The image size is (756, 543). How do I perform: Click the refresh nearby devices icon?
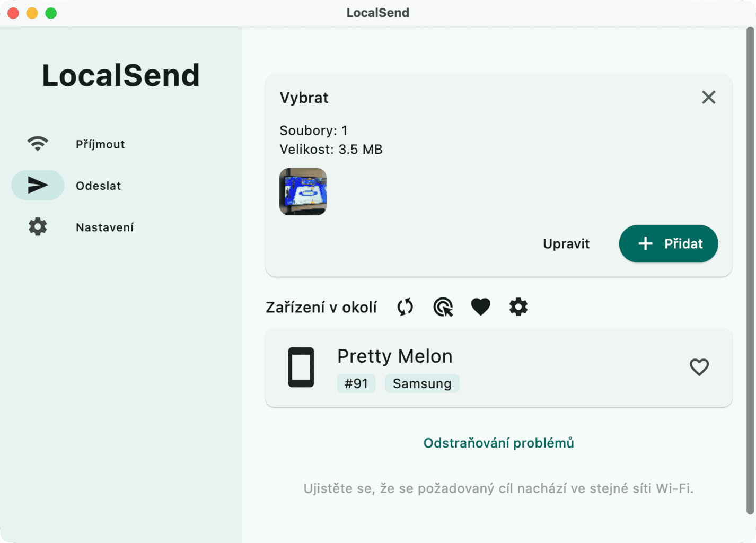pyautogui.click(x=405, y=307)
